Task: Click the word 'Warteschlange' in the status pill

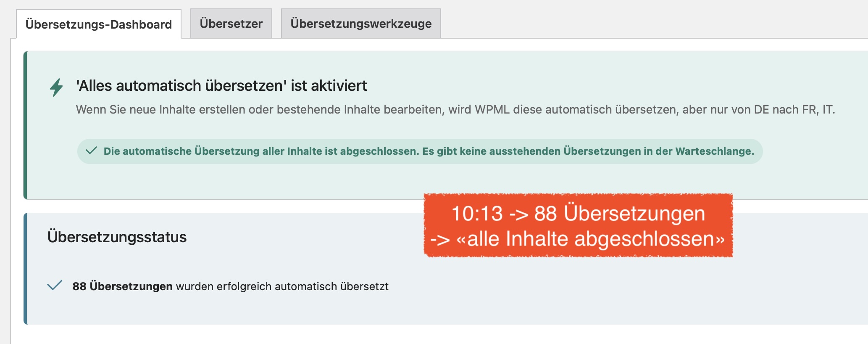Action: click(714, 151)
